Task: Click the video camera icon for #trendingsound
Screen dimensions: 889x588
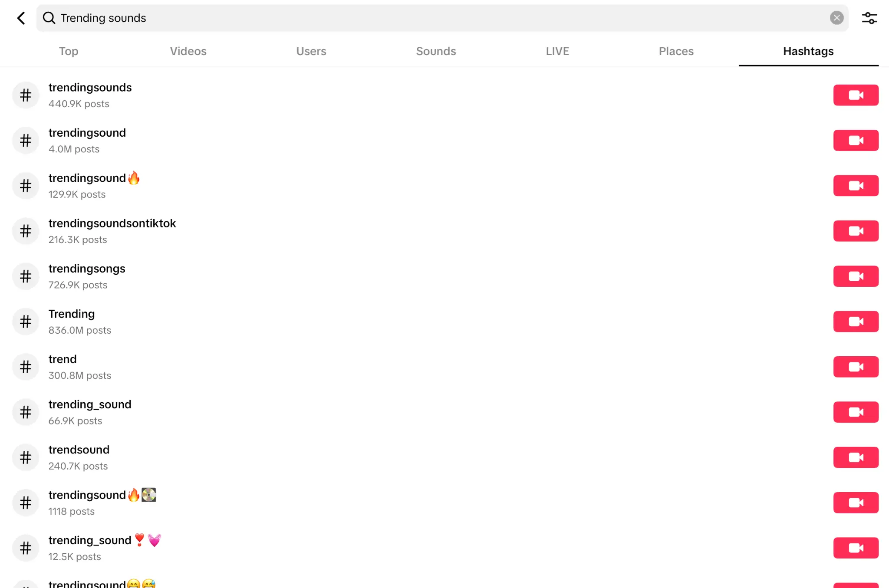Action: point(856,140)
